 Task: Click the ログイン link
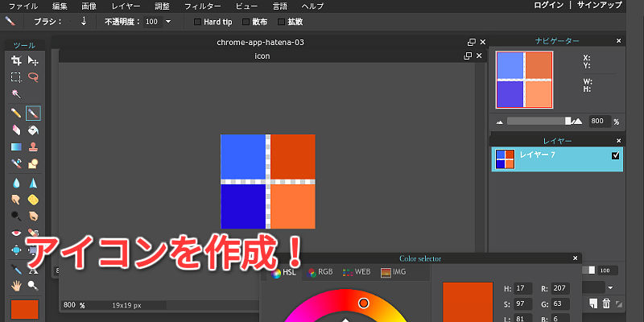[548, 6]
